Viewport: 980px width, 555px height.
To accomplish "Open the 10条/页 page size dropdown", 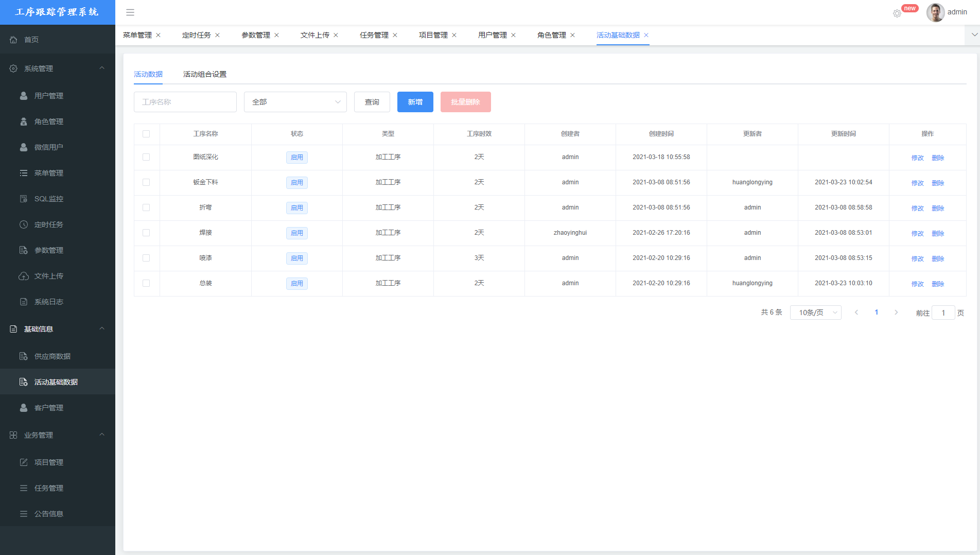I will pos(816,313).
